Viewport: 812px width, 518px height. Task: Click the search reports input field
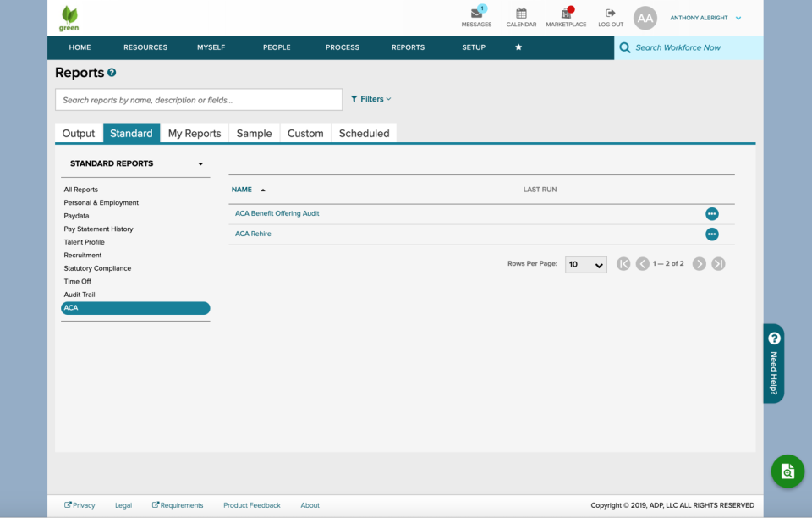[x=199, y=100]
